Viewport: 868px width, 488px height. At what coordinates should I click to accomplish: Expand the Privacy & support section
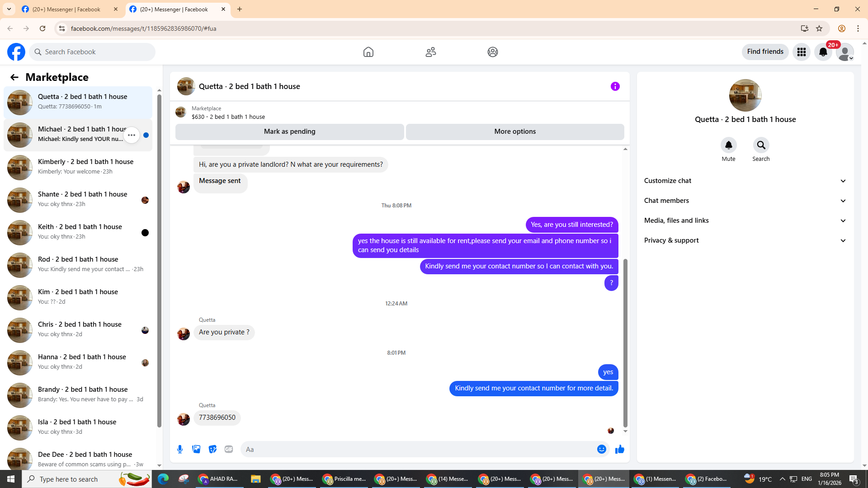[x=745, y=240]
